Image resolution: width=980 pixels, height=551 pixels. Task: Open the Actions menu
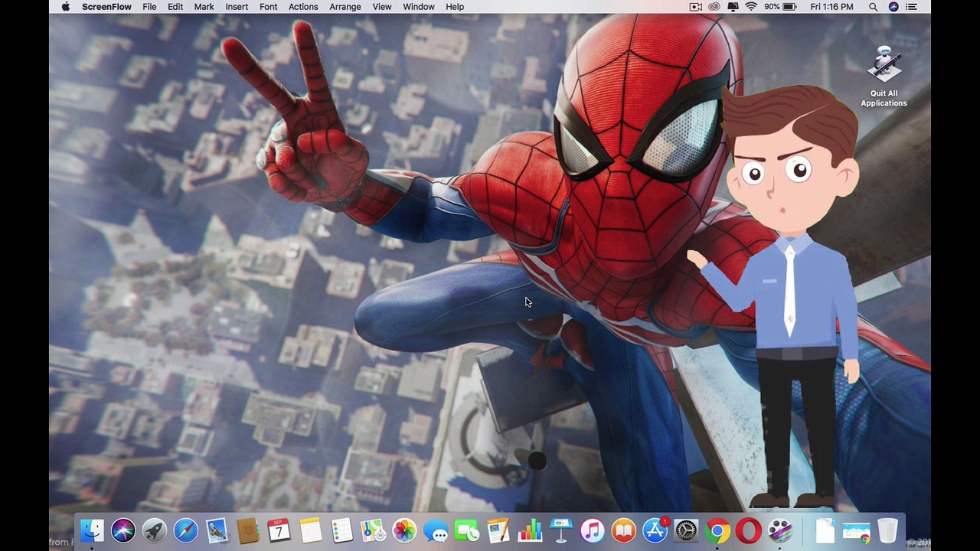coord(303,7)
